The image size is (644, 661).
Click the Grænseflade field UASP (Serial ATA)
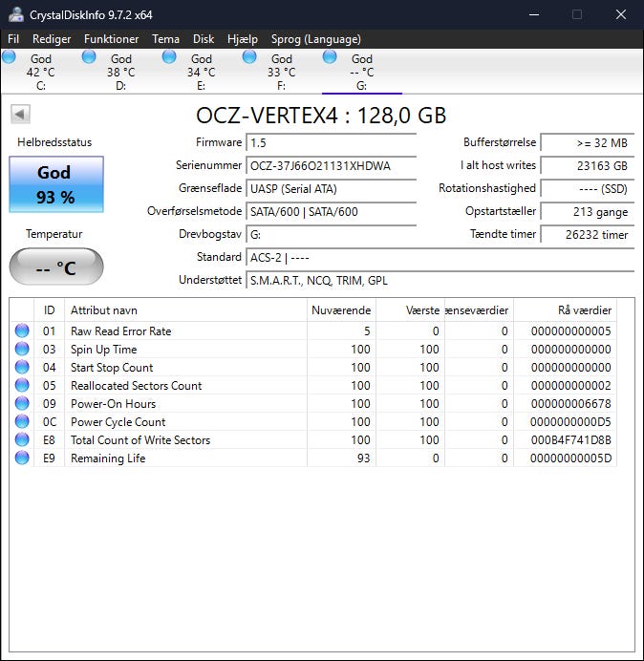[331, 188]
